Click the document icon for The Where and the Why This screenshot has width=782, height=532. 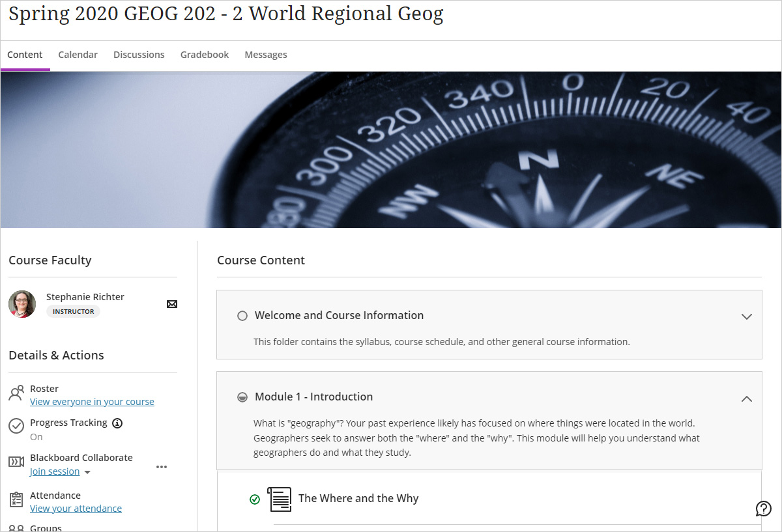pos(280,499)
